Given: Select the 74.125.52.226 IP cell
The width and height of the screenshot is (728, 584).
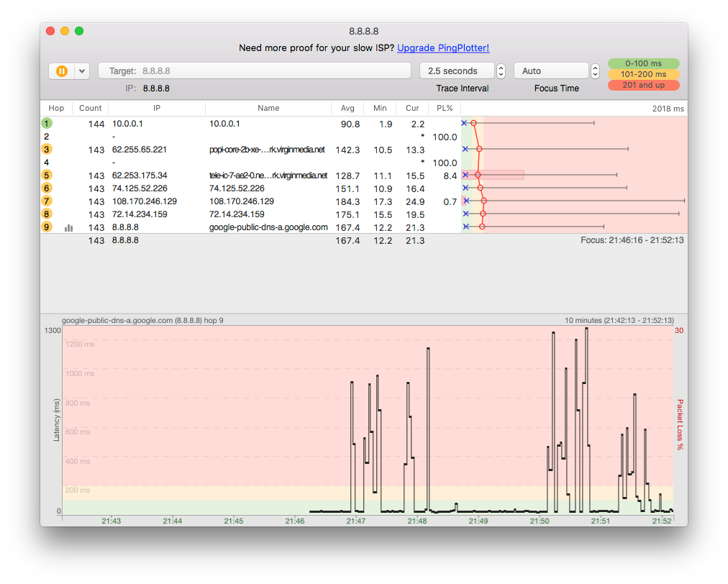Looking at the screenshot, I should [140, 189].
